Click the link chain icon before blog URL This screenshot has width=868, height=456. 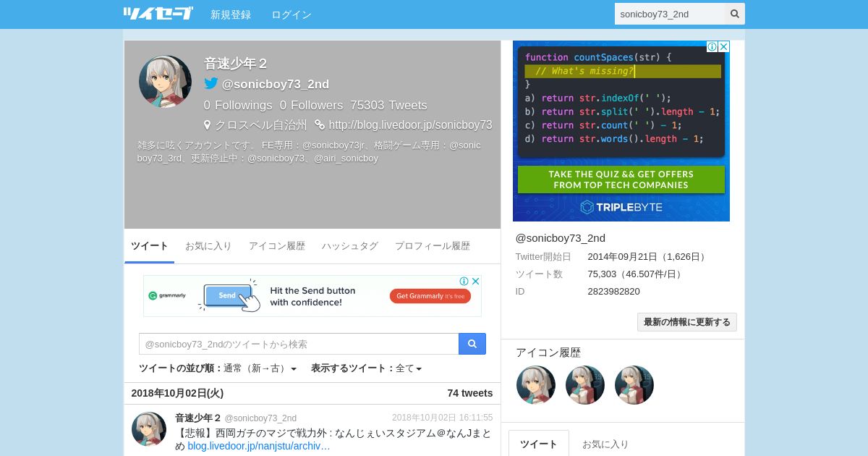[x=320, y=124]
